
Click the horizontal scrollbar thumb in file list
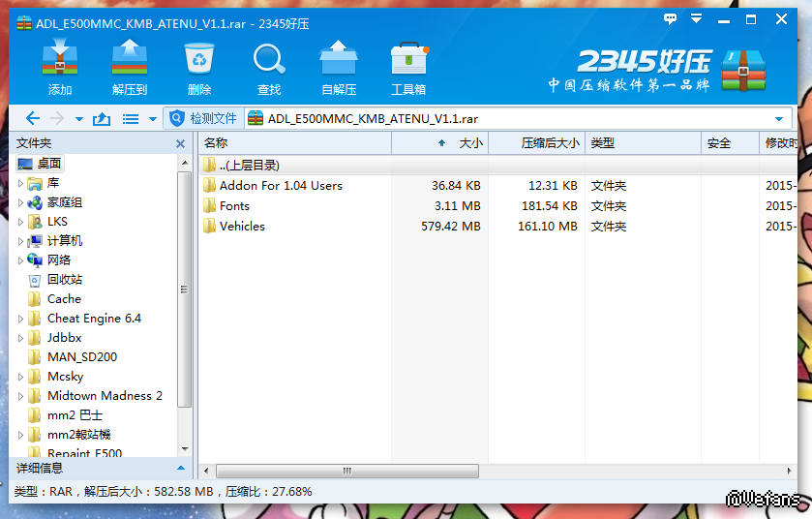(347, 471)
